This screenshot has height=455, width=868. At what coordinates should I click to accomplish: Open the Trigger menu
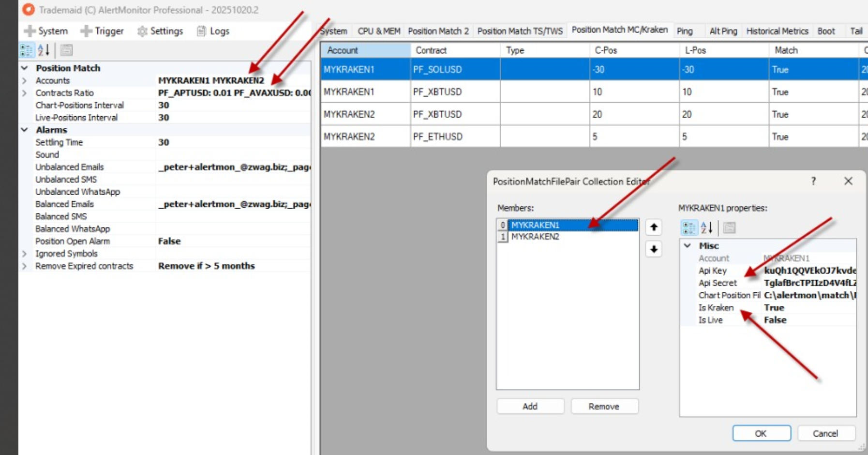pos(102,31)
